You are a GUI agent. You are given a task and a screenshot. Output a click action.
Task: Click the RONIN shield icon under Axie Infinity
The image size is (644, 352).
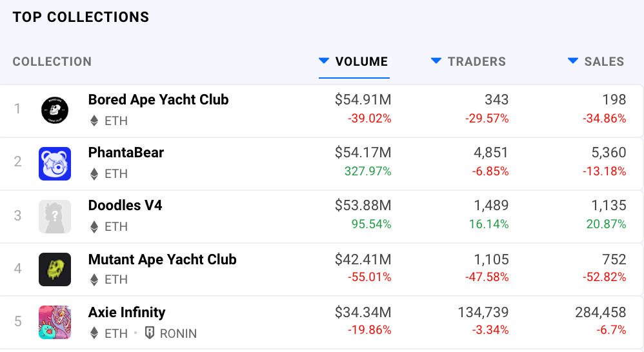pyautogui.click(x=149, y=333)
